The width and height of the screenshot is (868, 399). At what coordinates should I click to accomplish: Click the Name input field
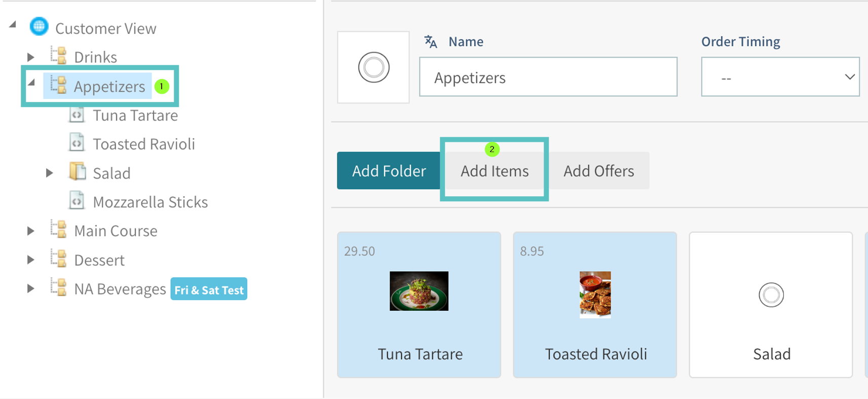click(548, 77)
